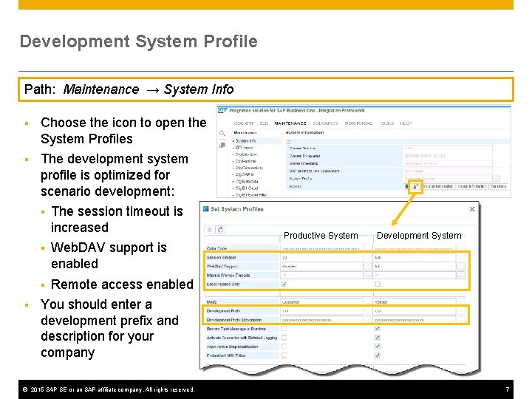The image size is (532, 399).
Task: Click the Development Prefix Description field, Development column
Action: point(415,320)
